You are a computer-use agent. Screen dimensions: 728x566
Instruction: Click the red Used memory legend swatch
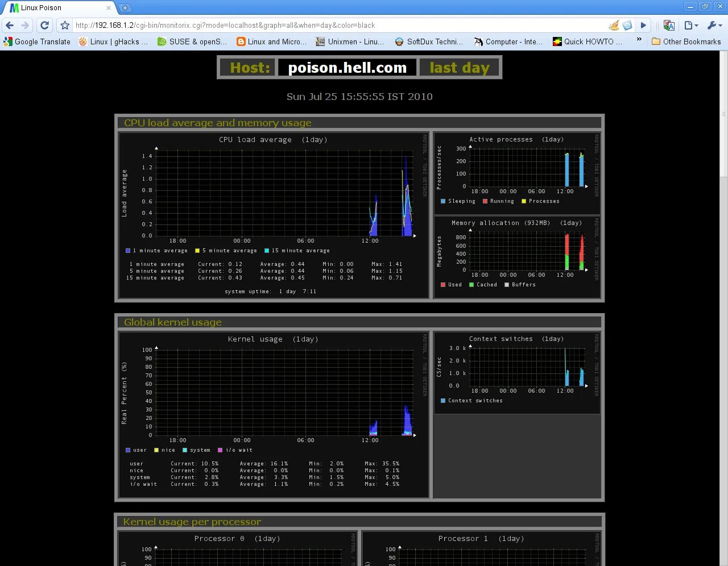tap(443, 285)
